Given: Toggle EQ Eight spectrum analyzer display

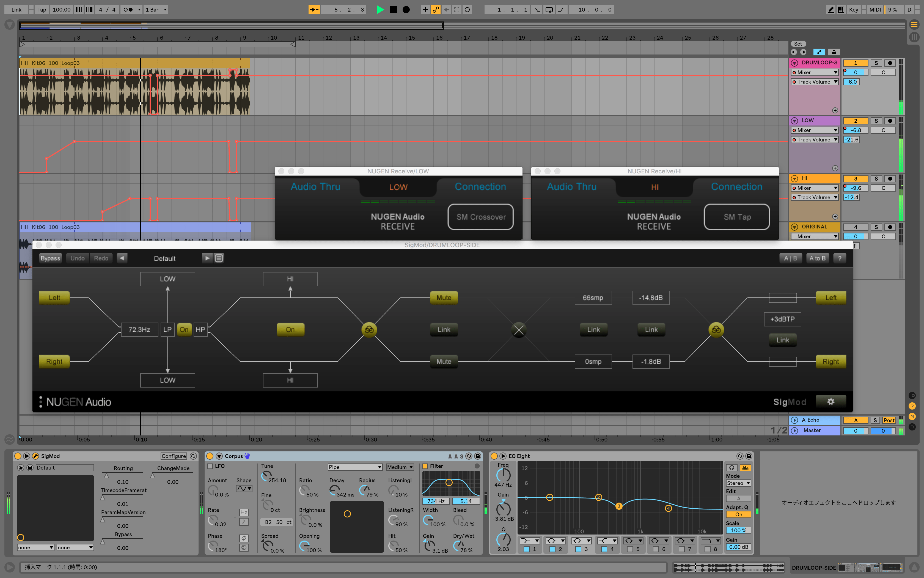Looking at the screenshot, I should pyautogui.click(x=745, y=468).
